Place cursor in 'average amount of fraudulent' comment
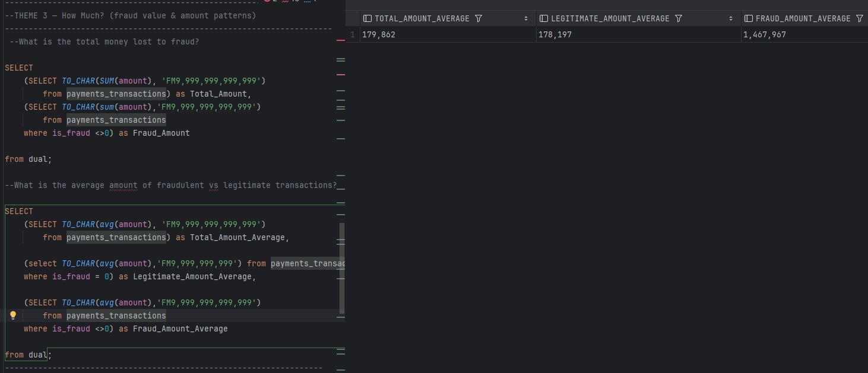Viewport: 868px width, 373px height. [x=170, y=185]
